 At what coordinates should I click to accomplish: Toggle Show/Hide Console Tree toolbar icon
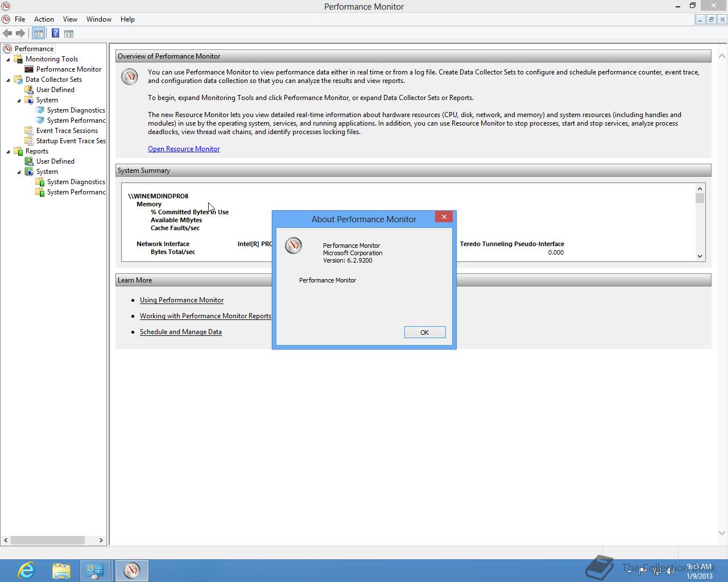[38, 34]
